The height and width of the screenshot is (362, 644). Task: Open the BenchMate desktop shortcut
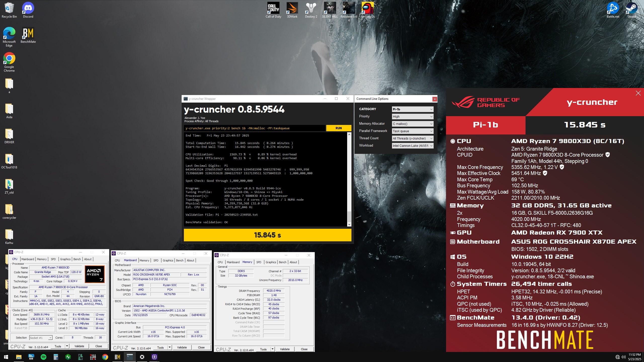click(28, 35)
